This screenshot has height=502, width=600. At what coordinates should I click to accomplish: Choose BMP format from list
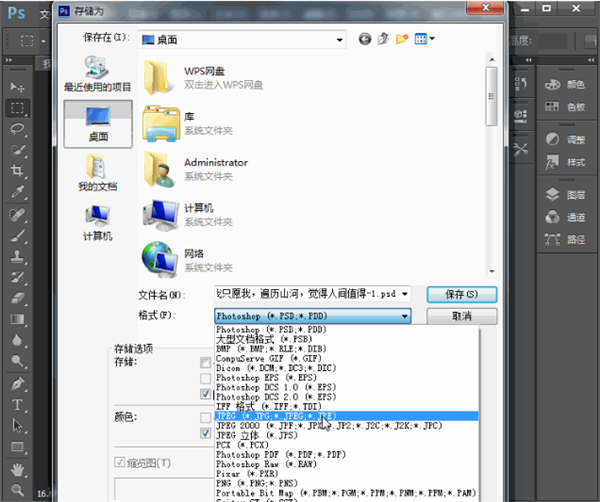click(x=346, y=349)
